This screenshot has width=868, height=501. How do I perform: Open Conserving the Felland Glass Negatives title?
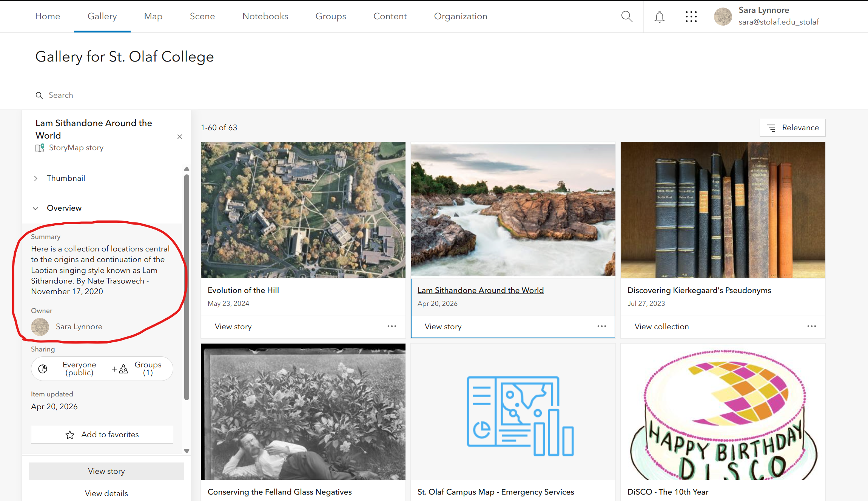click(x=280, y=492)
